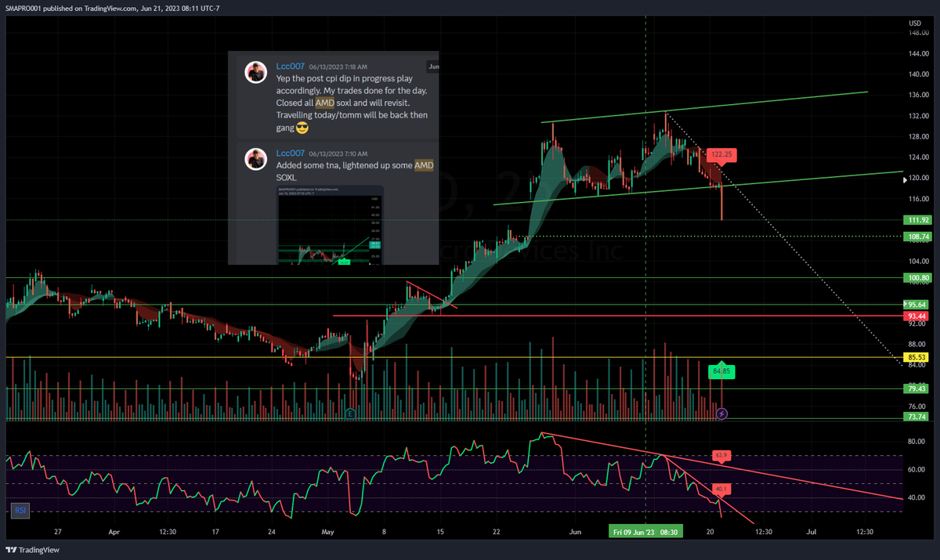Click the 'Jul' label on the time axis
This screenshot has width=940, height=560.
pyautogui.click(x=812, y=531)
